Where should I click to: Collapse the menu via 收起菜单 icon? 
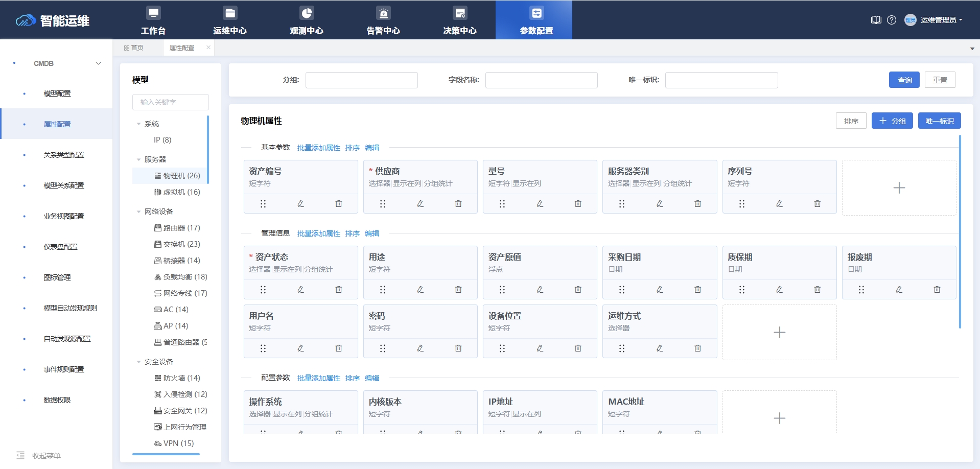point(21,455)
